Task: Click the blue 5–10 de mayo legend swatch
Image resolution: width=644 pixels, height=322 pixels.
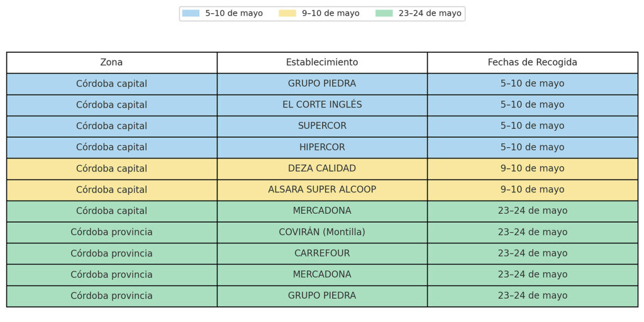Action: click(x=191, y=13)
